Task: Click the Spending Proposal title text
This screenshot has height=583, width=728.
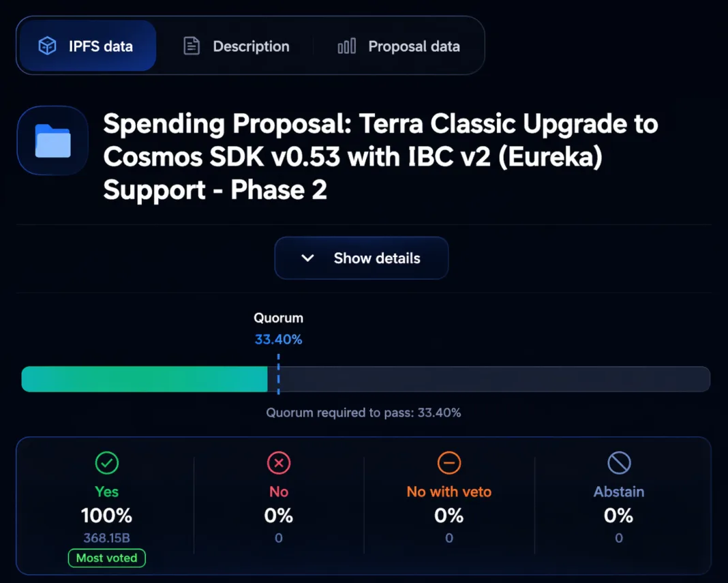Action: click(x=380, y=157)
